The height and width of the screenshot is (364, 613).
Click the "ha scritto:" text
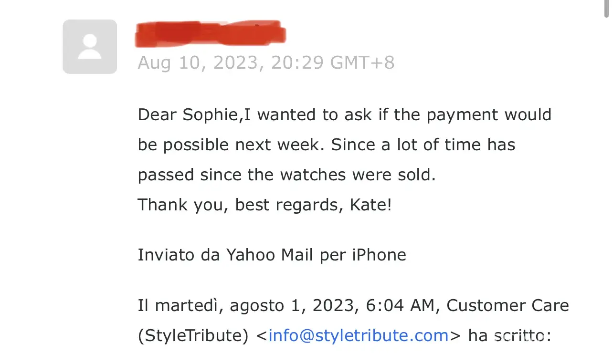tap(510, 336)
